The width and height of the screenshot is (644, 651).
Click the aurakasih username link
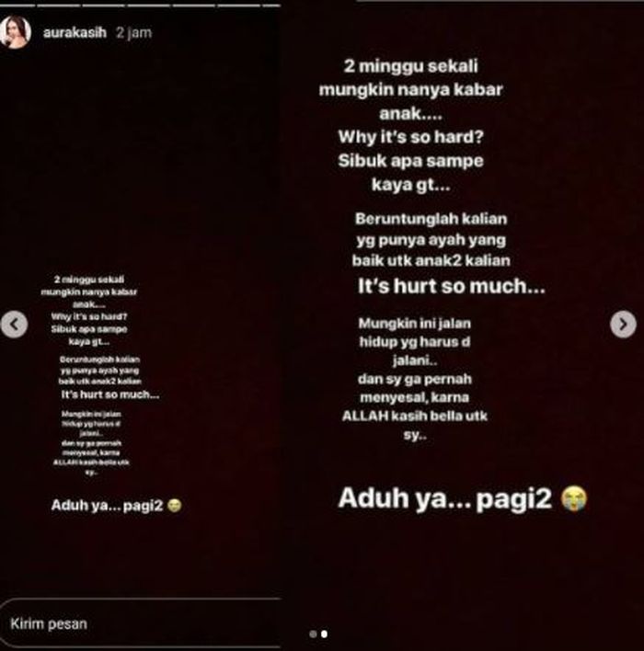point(75,32)
